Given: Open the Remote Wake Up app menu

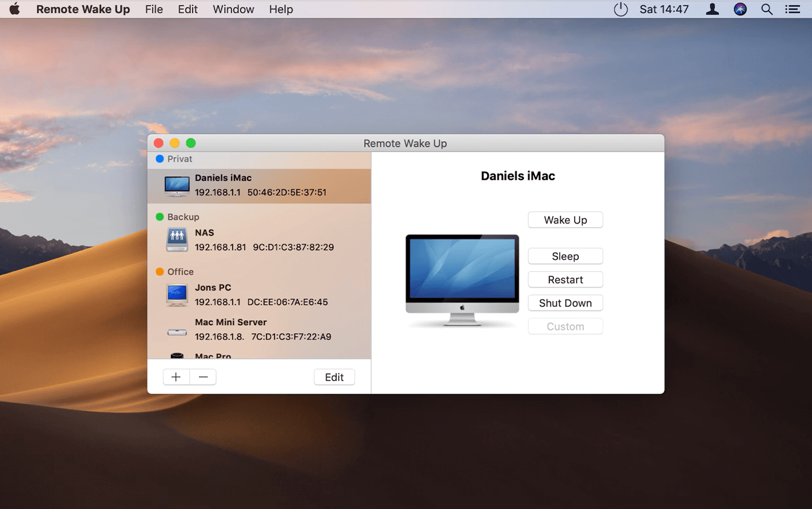Looking at the screenshot, I should click(x=83, y=9).
